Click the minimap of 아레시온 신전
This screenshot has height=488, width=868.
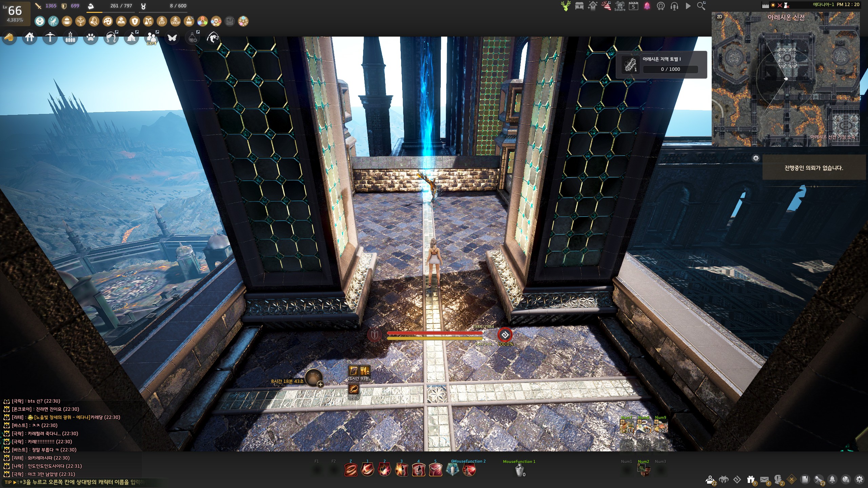coord(786,79)
